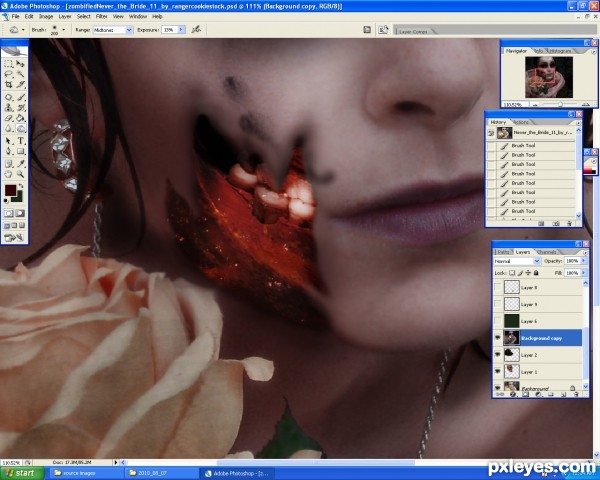Select the Pen tool
This screenshot has width=600, height=480.
click(x=8, y=151)
